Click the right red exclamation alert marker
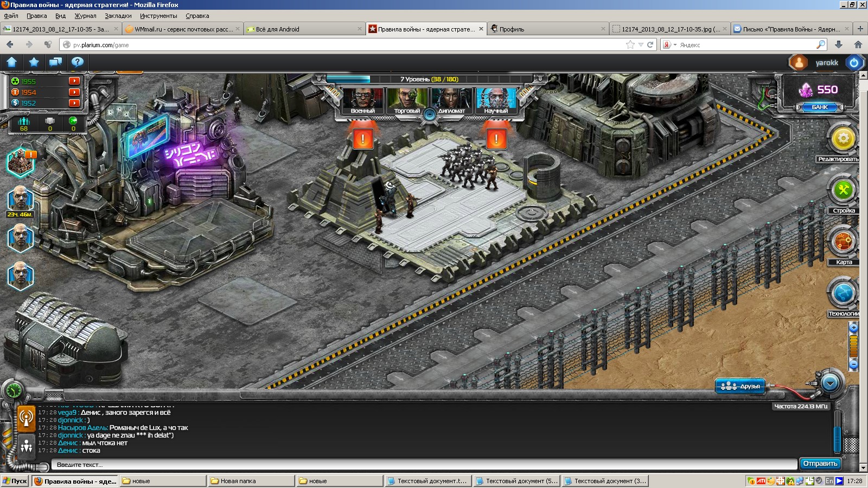The width and height of the screenshot is (868, 488). pyautogui.click(x=496, y=139)
